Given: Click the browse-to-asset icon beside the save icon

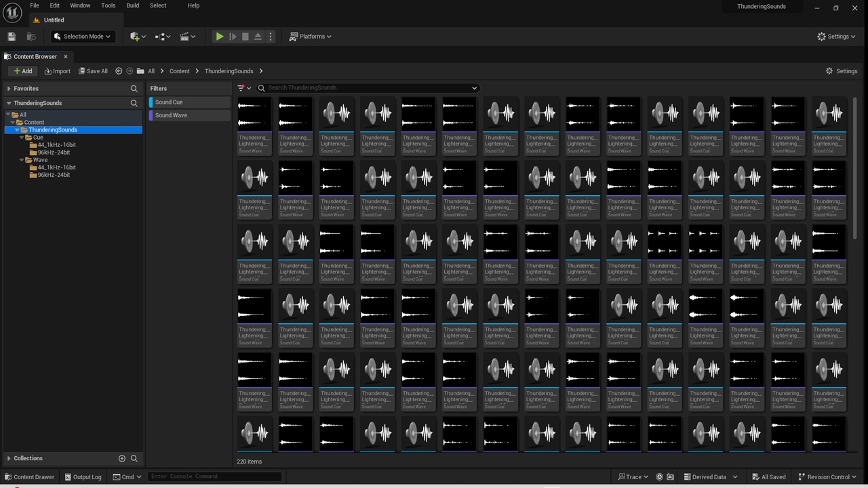Looking at the screenshot, I should click(x=31, y=37).
